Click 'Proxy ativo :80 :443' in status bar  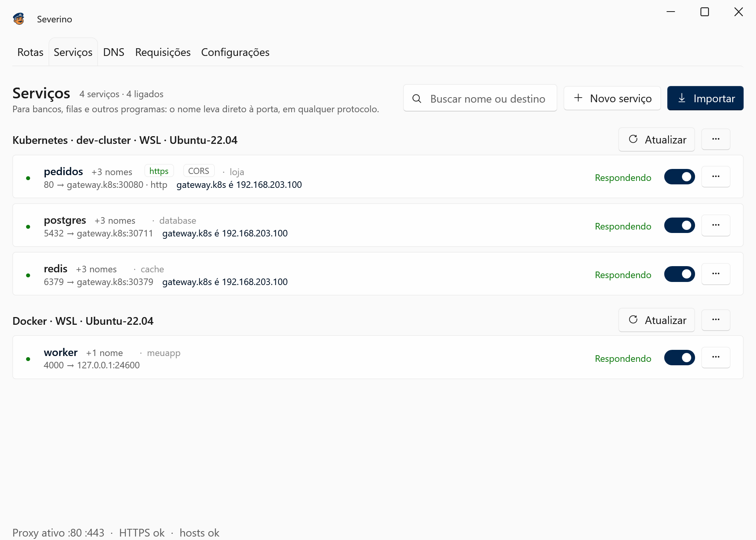tap(58, 533)
